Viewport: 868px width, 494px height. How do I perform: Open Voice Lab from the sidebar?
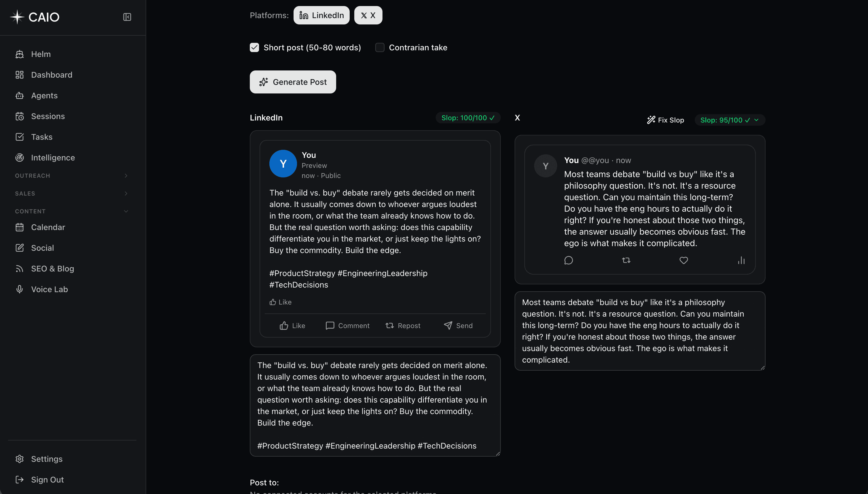pyautogui.click(x=49, y=289)
